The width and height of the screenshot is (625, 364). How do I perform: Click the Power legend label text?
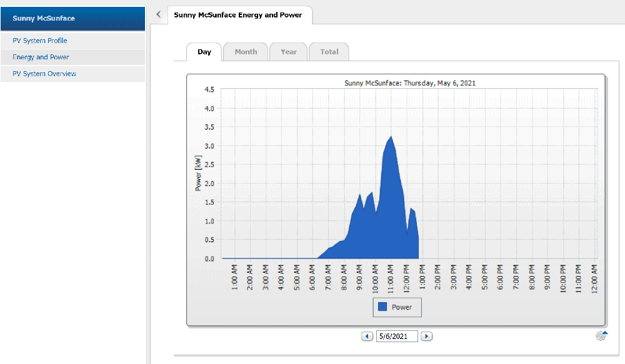402,307
